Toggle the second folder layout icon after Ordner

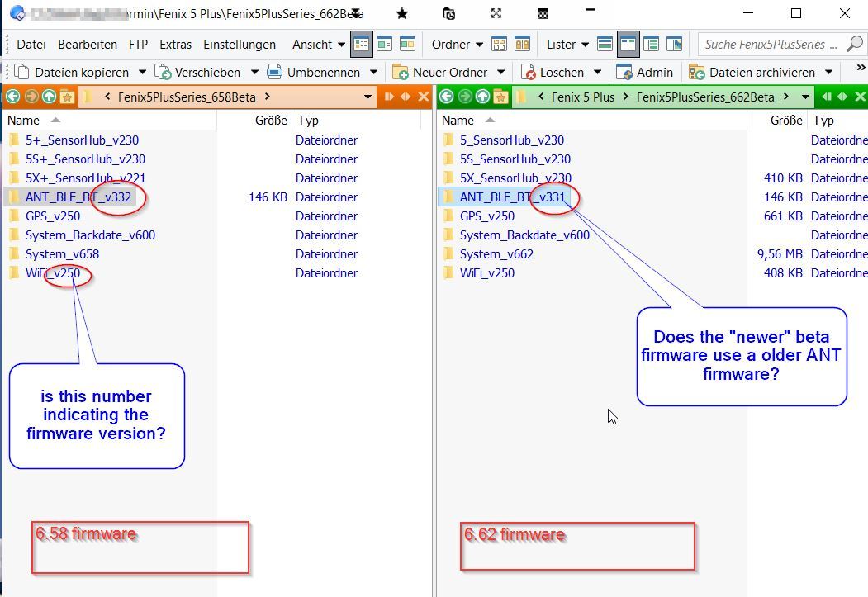[522, 44]
